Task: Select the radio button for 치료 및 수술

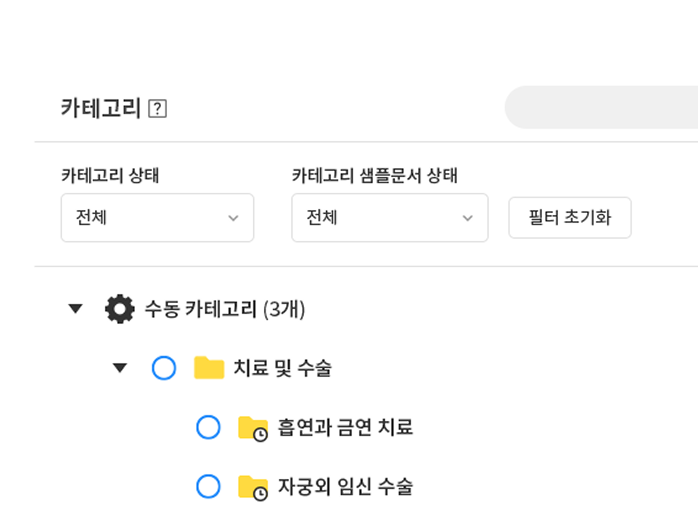Action: click(x=164, y=368)
